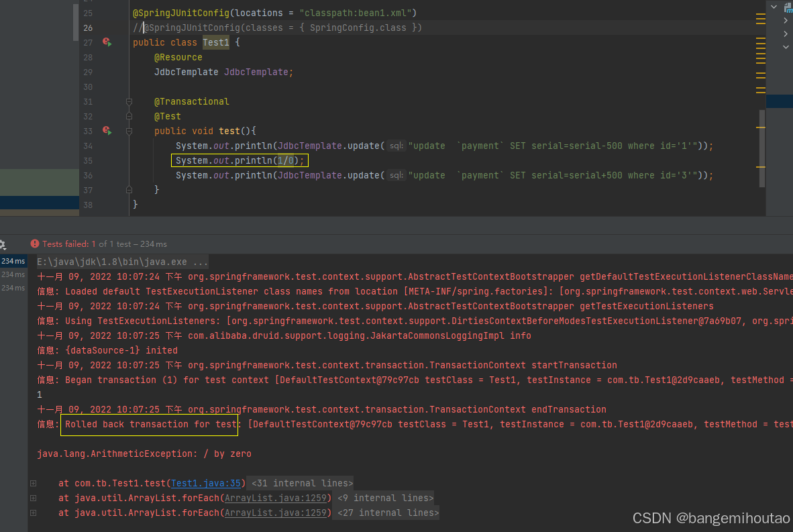The image size is (793, 532).
Task: Click the red Tests failed status icon
Action: point(35,244)
